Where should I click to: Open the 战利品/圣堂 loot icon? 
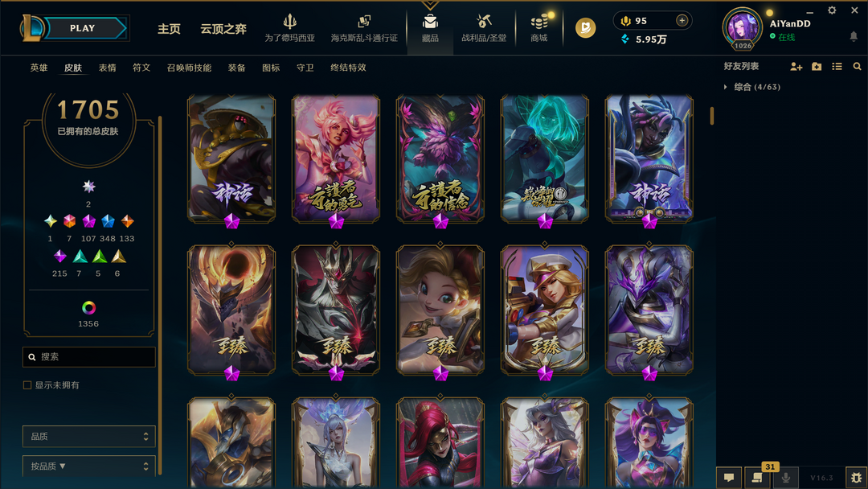pyautogui.click(x=484, y=23)
